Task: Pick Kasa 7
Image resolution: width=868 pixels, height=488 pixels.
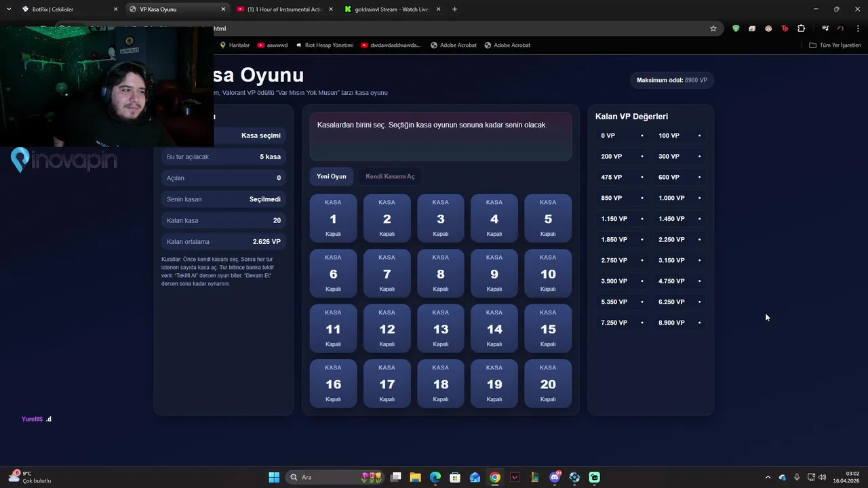Action: coord(387,273)
